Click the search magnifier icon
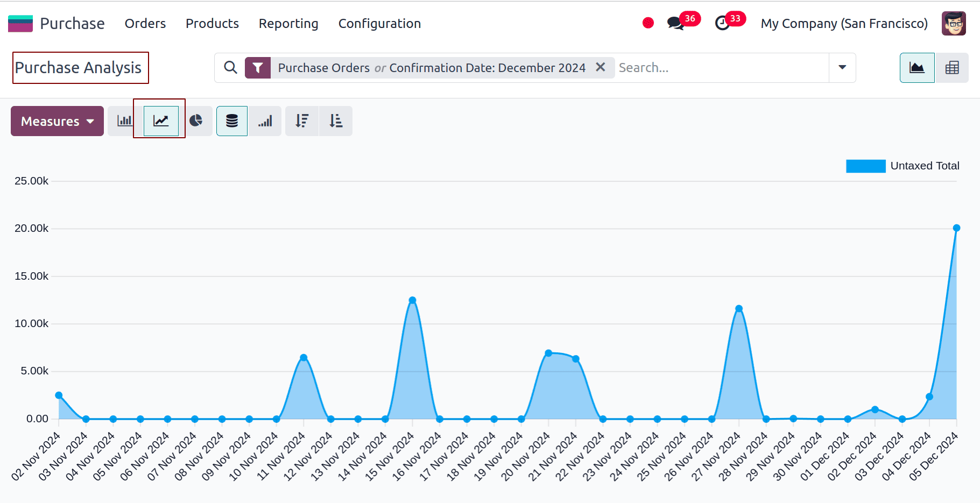Image resolution: width=980 pixels, height=503 pixels. (230, 68)
